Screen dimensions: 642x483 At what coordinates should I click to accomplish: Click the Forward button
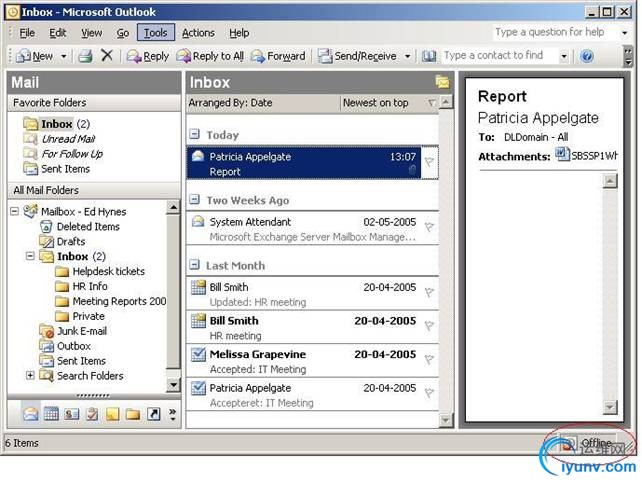click(x=278, y=56)
